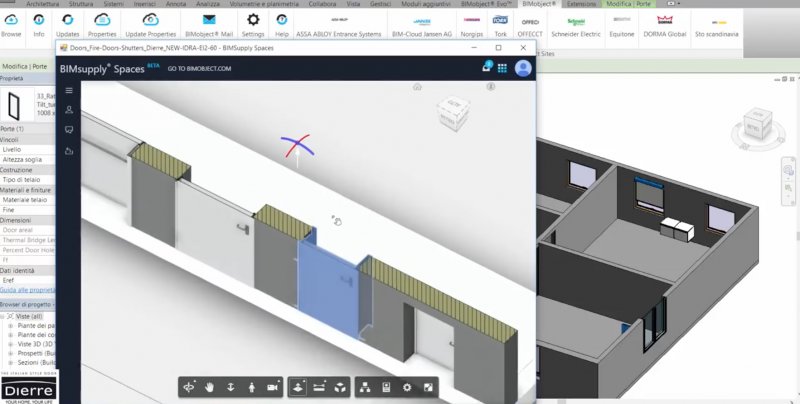Click the door type preview thumbnail
Viewport: 800px width, 404px height.
(14, 106)
